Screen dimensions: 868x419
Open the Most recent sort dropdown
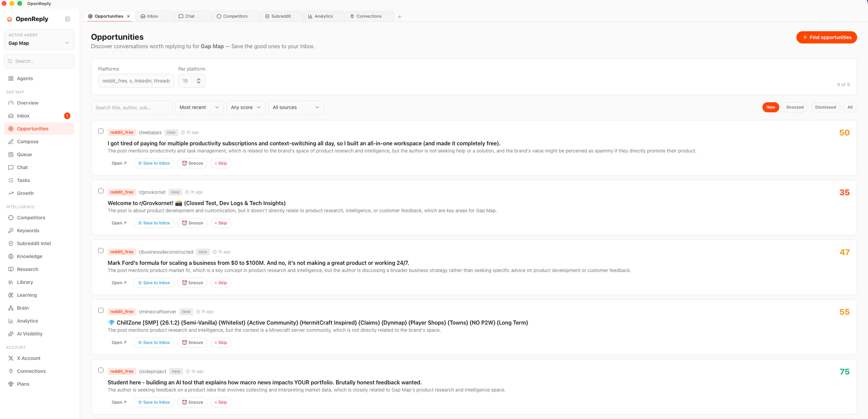tap(199, 107)
